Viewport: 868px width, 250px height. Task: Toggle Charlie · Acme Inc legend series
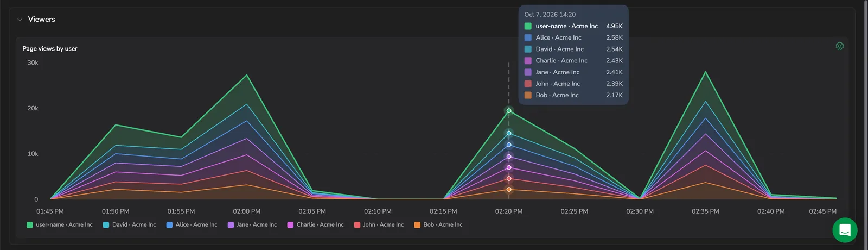316,224
